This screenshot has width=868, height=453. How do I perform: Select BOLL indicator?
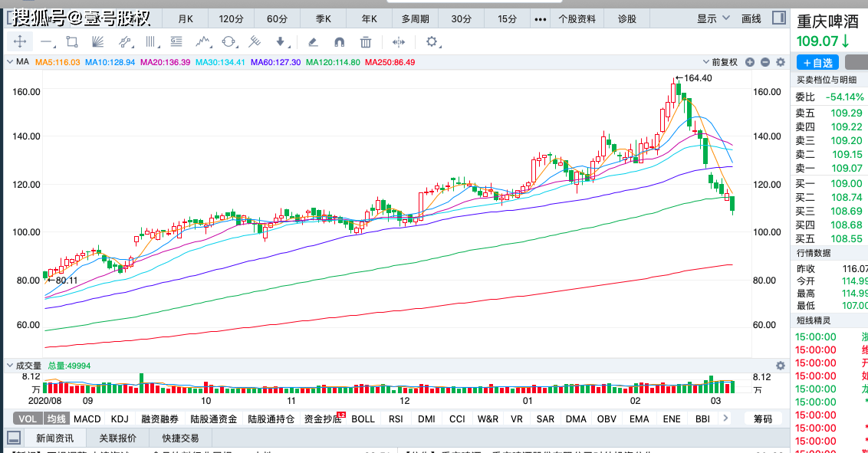pos(363,419)
